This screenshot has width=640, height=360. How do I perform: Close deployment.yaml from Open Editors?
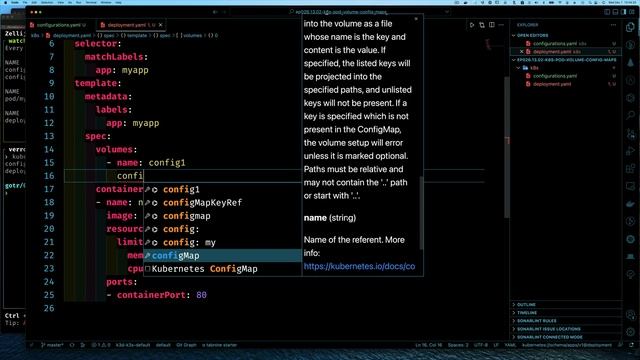(521, 52)
